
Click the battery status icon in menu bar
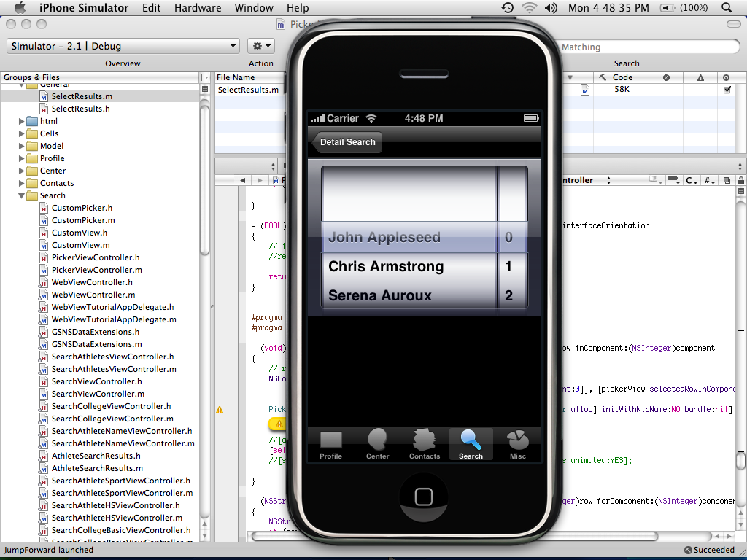click(x=667, y=7)
